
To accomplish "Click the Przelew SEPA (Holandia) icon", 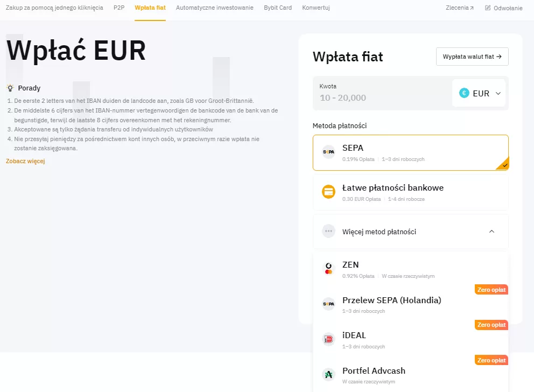I will point(328,304).
